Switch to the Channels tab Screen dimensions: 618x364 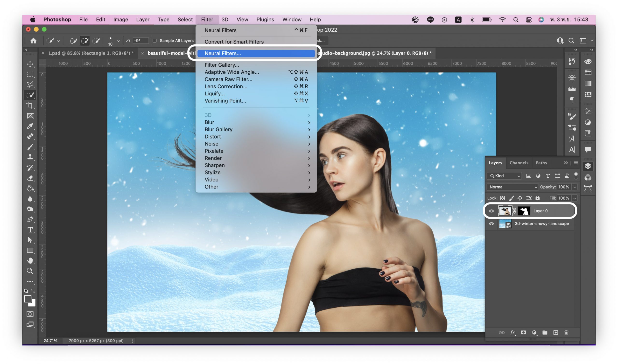[519, 163]
